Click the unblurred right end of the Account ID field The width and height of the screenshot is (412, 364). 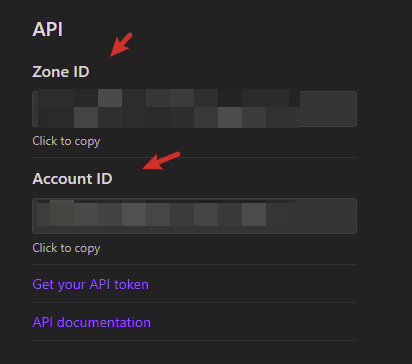click(327, 216)
